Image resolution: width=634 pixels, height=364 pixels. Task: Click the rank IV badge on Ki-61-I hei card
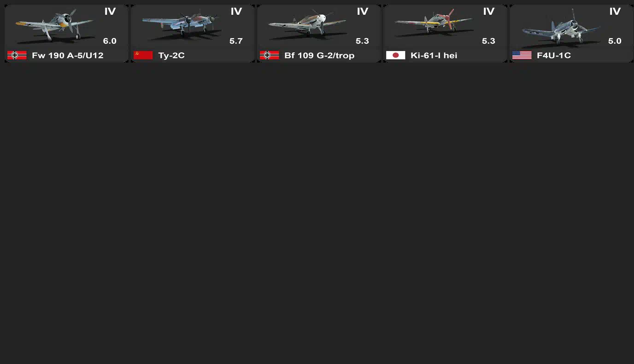pos(489,12)
